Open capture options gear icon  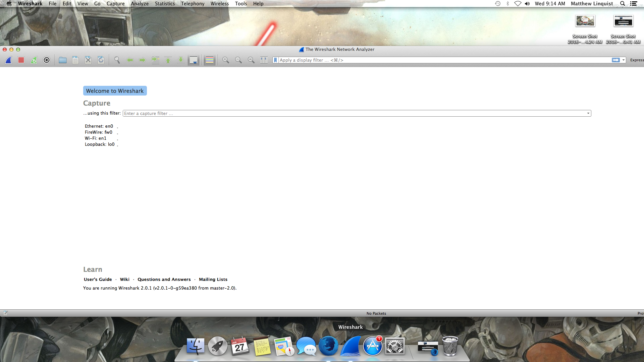(47, 60)
